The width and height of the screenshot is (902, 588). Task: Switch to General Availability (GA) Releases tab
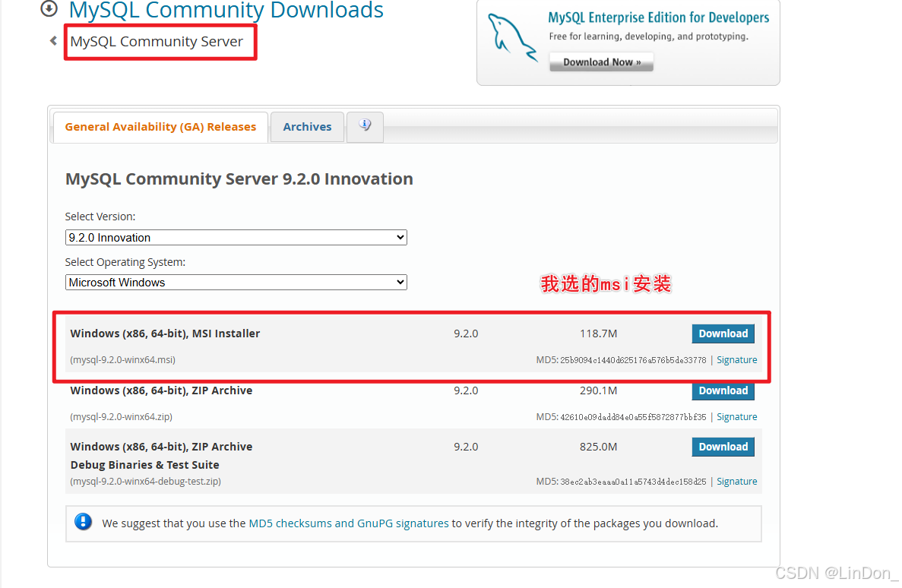pyautogui.click(x=160, y=127)
